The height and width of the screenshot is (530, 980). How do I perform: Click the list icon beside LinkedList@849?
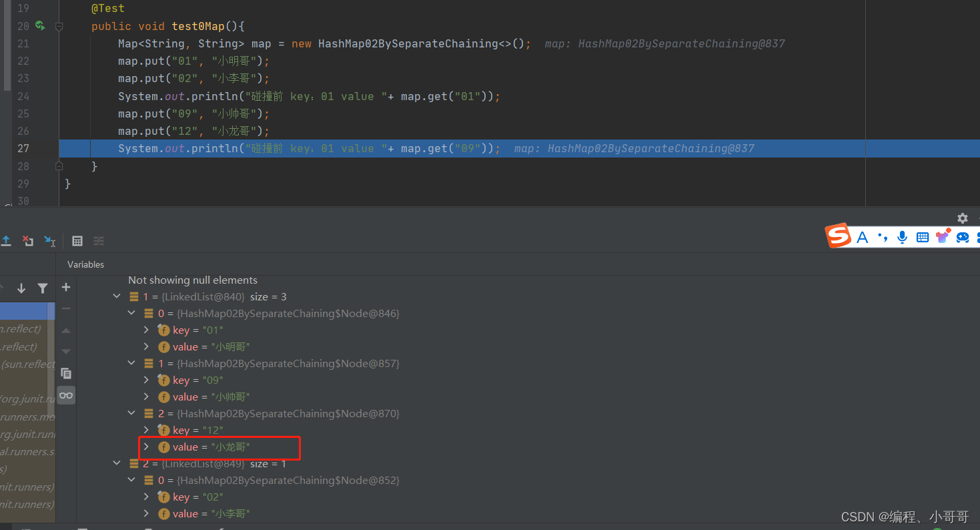(135, 463)
